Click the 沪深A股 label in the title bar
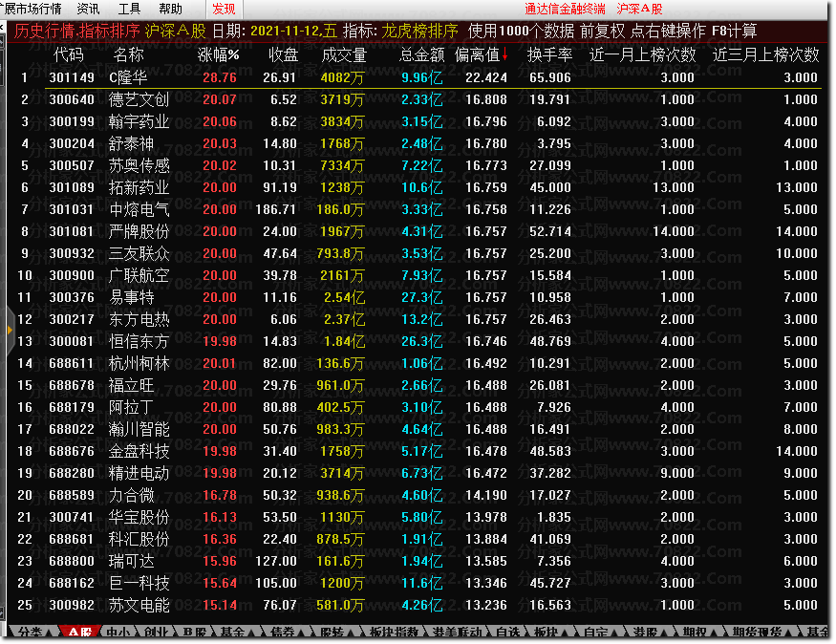836x644 pixels. coord(639,9)
